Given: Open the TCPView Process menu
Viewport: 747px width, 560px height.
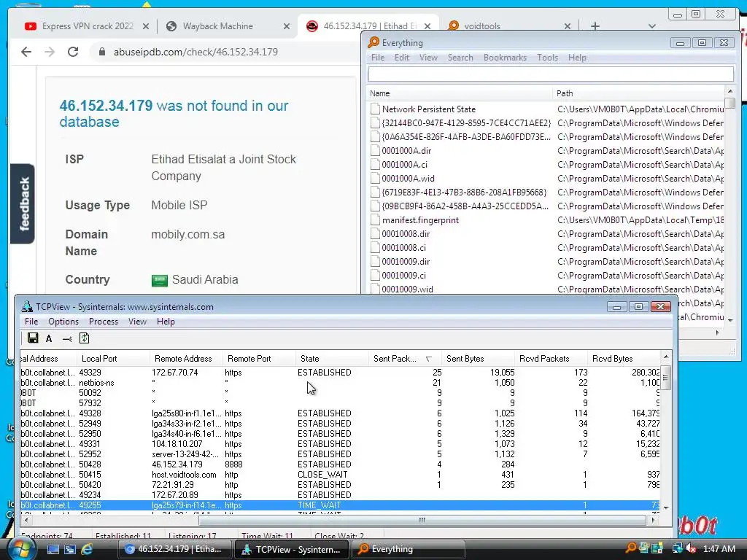Looking at the screenshot, I should 104,322.
